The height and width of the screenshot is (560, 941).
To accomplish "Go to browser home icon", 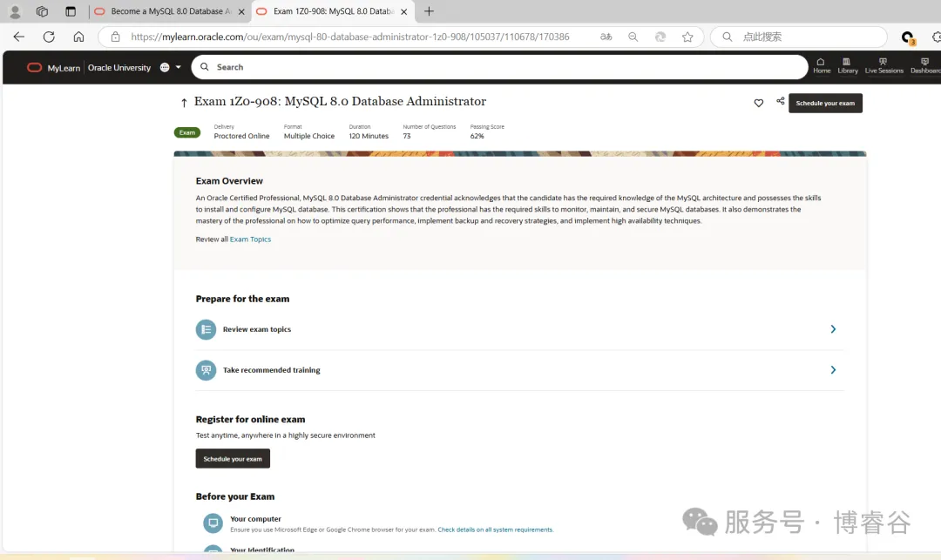I will tap(78, 37).
